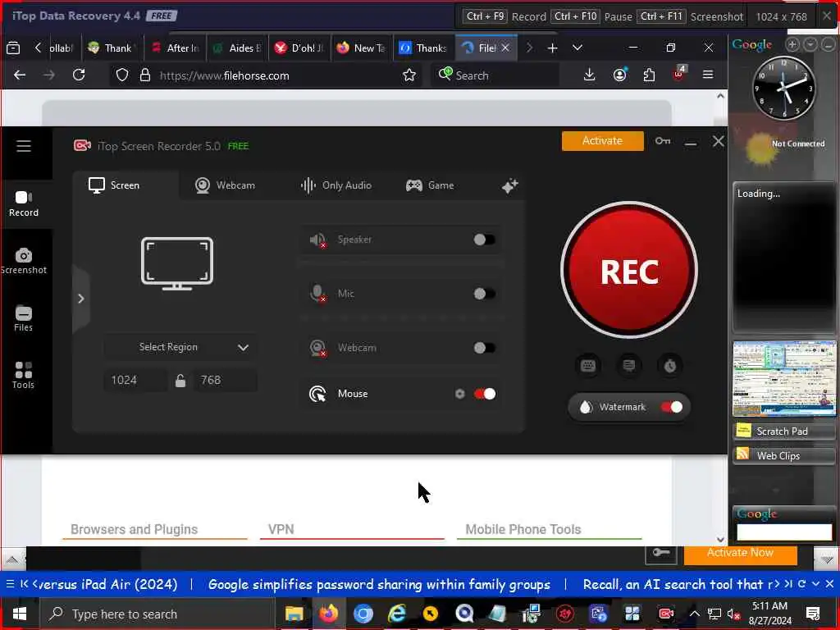
Task: Toggle the Mic switch on
Action: [484, 294]
